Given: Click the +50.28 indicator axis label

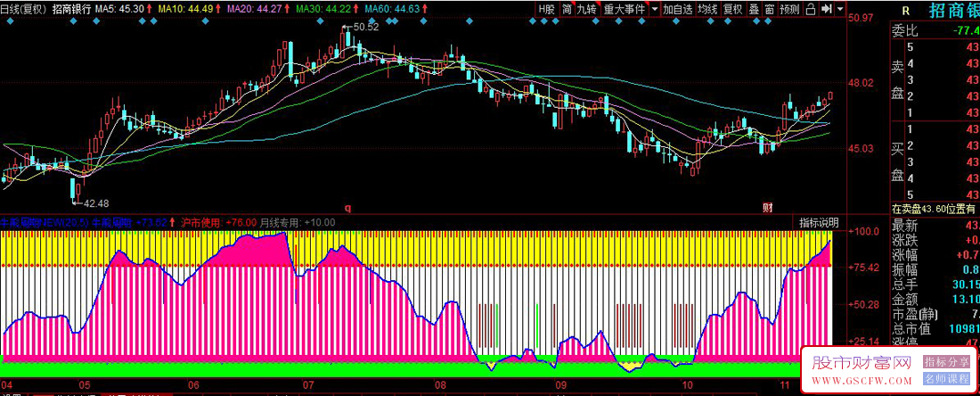Looking at the screenshot, I should [x=862, y=305].
